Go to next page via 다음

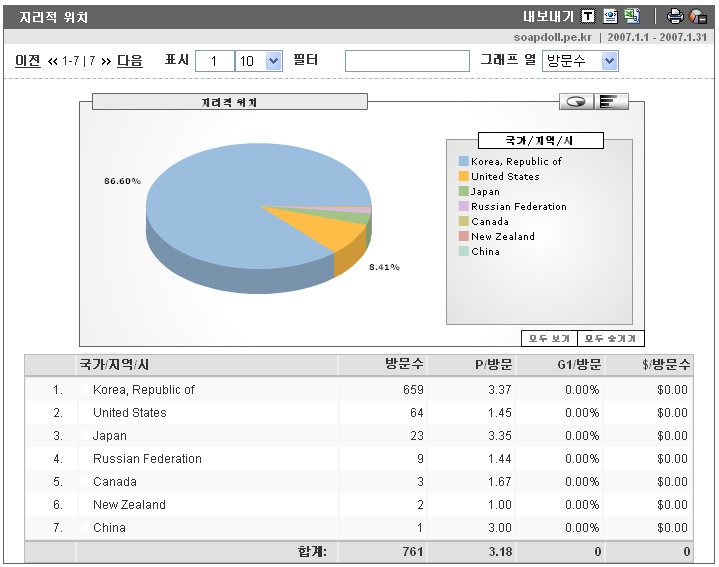130,61
